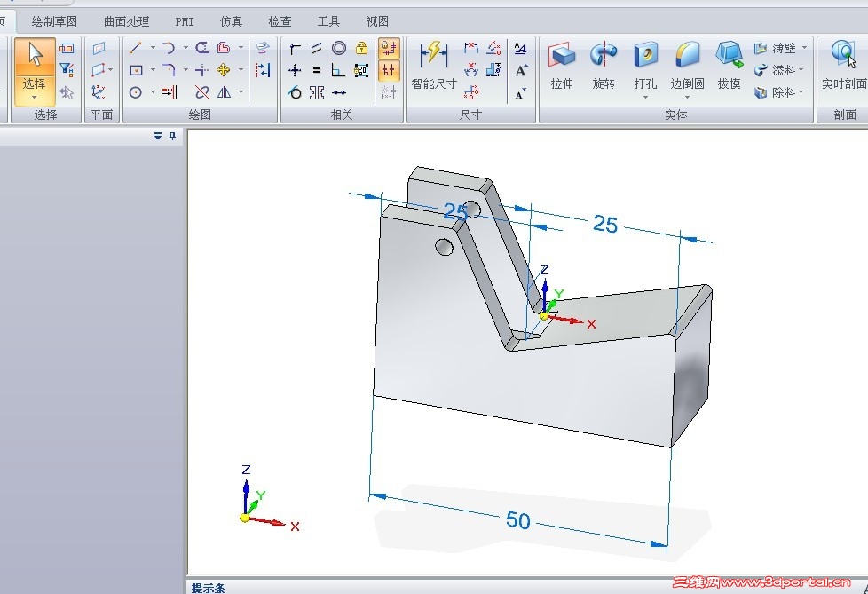Click the Move sketch yellow arrows icon

pyautogui.click(x=224, y=70)
